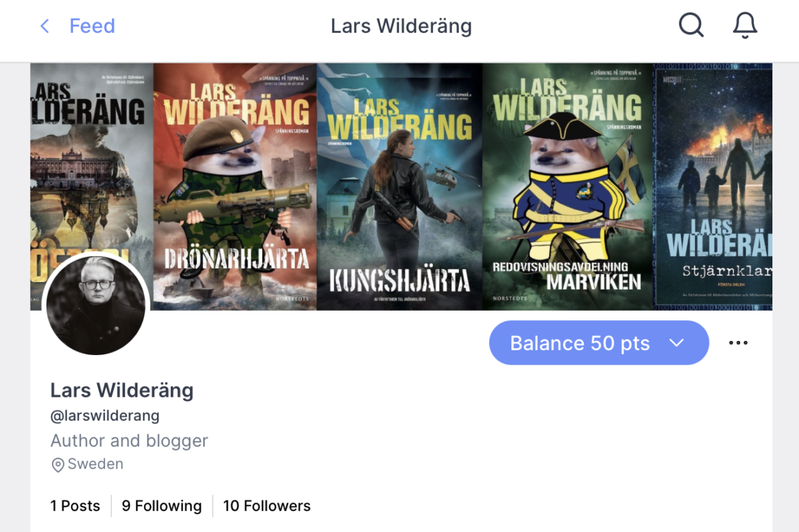Select the Kungshjärta book cover
The width and height of the screenshot is (799, 532).
(399, 186)
